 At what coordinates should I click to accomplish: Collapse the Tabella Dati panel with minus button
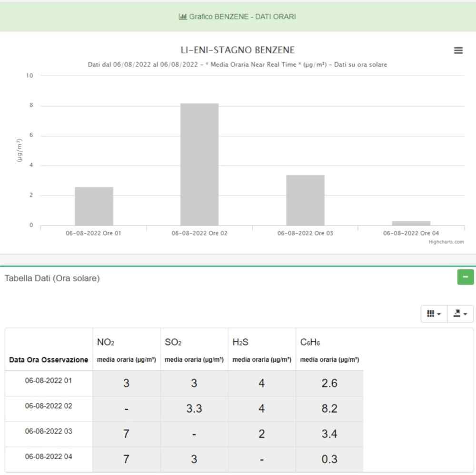point(465,277)
